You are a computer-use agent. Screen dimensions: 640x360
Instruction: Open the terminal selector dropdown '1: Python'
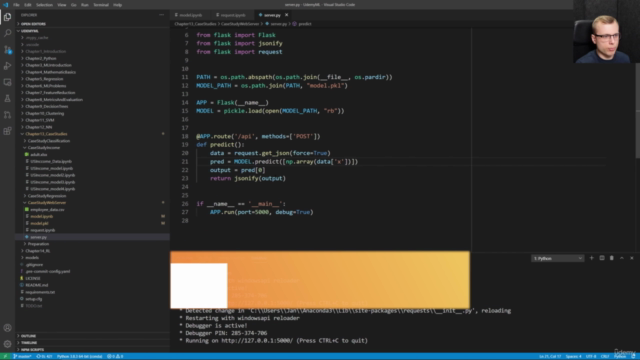point(557,258)
